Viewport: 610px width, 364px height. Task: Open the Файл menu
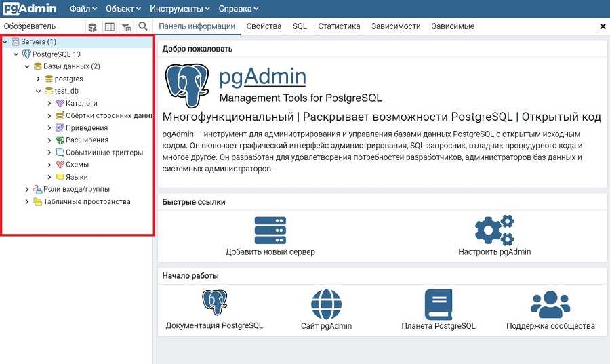83,9
